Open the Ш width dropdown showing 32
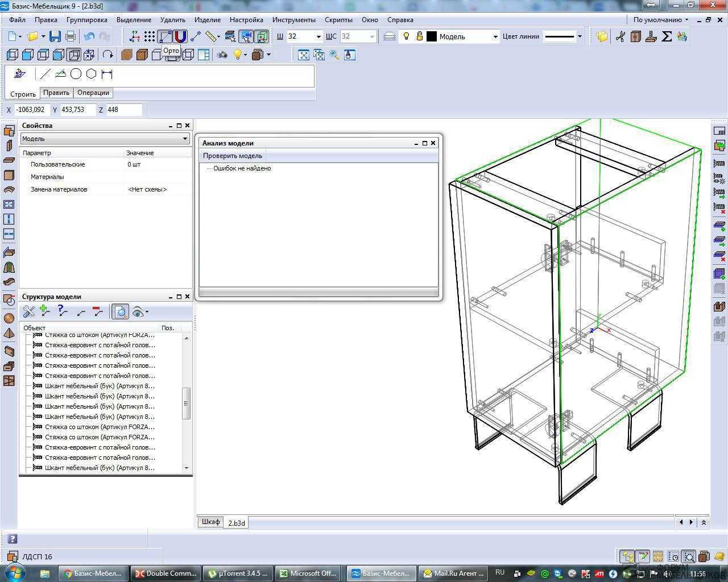Image resolution: width=728 pixels, height=582 pixels. [x=318, y=36]
